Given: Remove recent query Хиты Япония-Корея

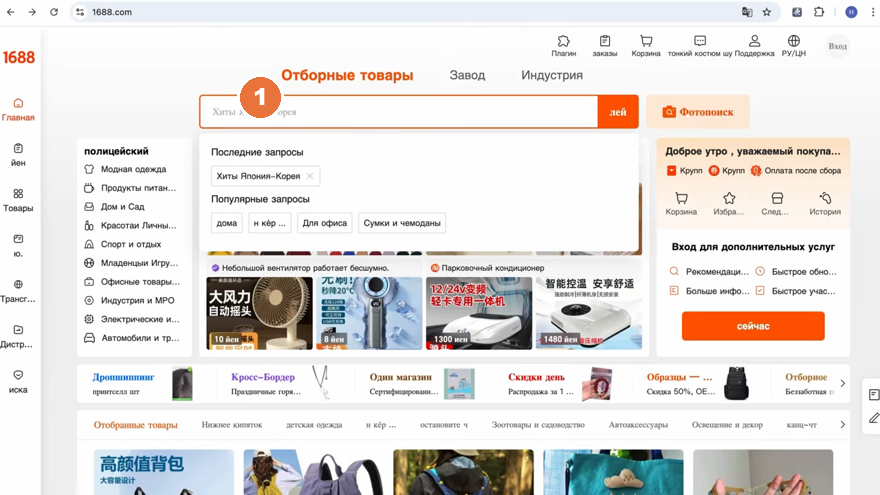Looking at the screenshot, I should point(310,176).
